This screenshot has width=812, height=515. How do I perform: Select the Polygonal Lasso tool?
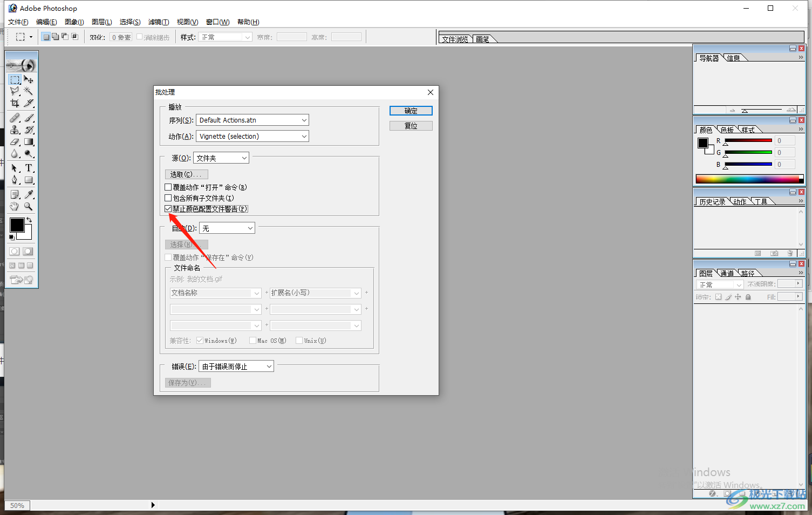tap(15, 91)
